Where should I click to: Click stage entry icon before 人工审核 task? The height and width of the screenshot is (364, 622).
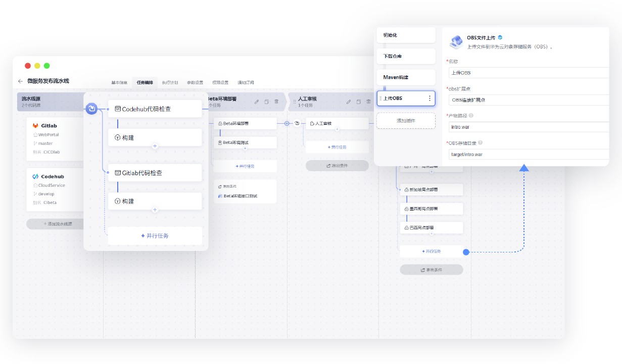click(297, 123)
